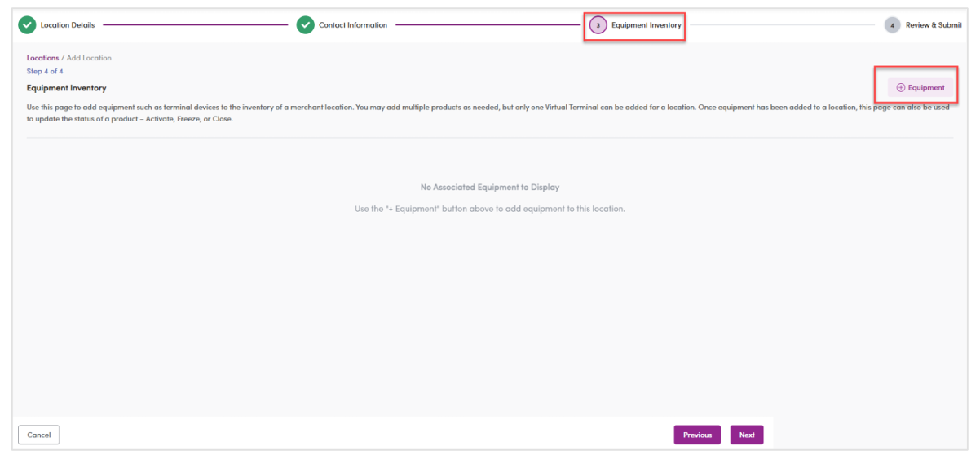980x459 pixels.
Task: Click the progress line after Location Details
Action: pyautogui.click(x=196, y=25)
